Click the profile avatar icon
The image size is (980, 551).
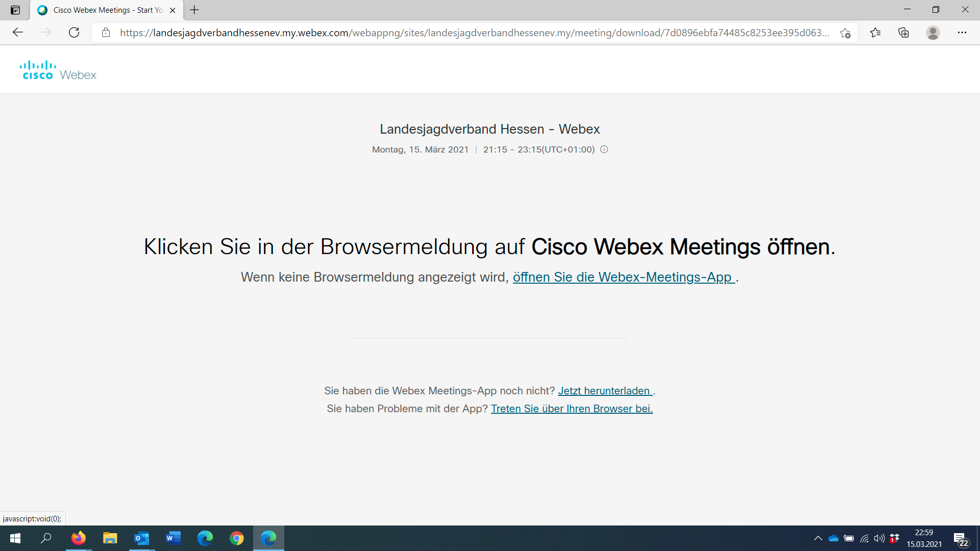tap(933, 33)
